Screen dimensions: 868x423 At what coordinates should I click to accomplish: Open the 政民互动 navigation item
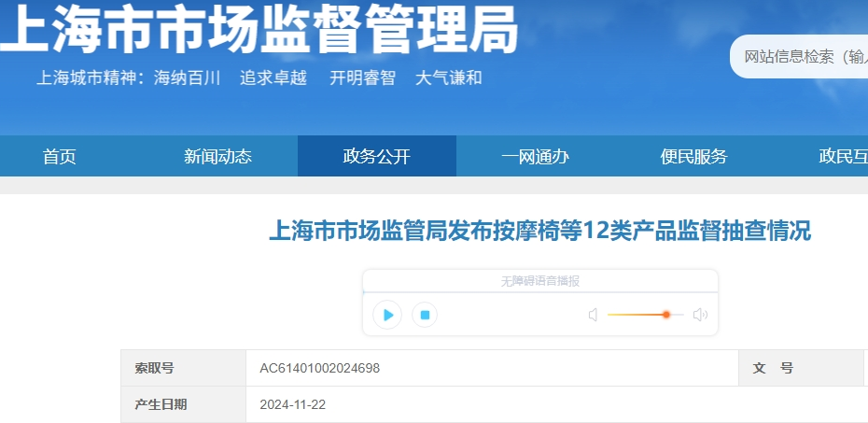(843, 157)
